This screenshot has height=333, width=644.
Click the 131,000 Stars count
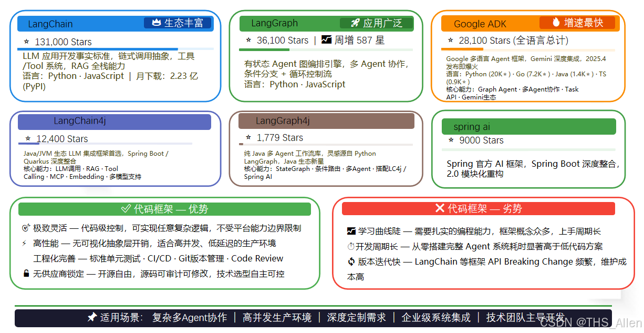[63, 42]
